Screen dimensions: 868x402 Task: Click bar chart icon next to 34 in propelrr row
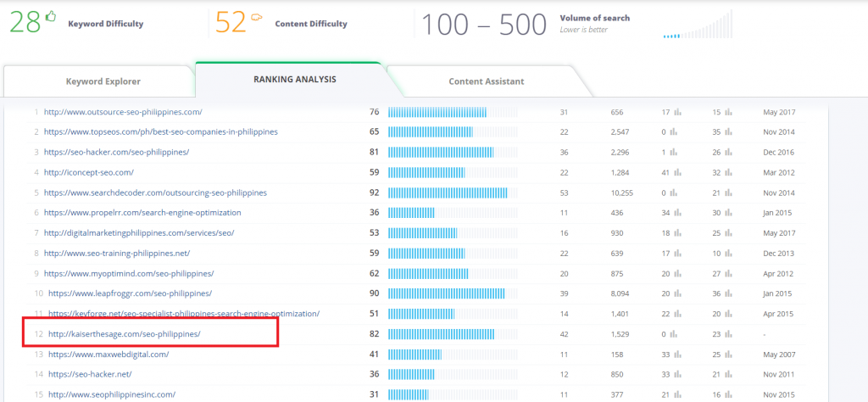pos(677,213)
